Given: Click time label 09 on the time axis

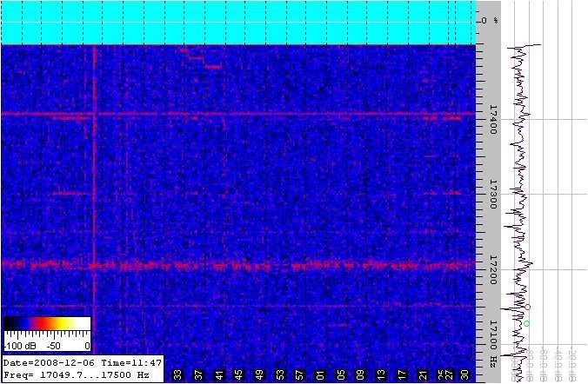Looking at the screenshot, I should tap(361, 374).
